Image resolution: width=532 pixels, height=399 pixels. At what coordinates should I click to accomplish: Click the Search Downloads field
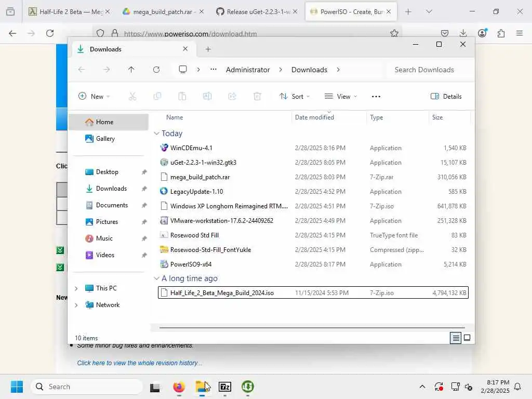[428, 70]
